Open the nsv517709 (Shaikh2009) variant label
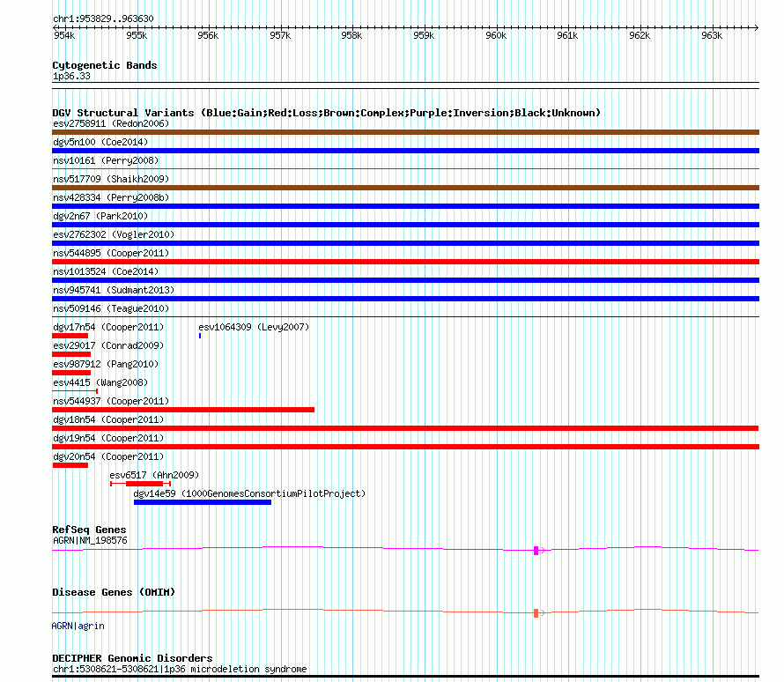Screen dimensions: 784x682 pos(111,179)
